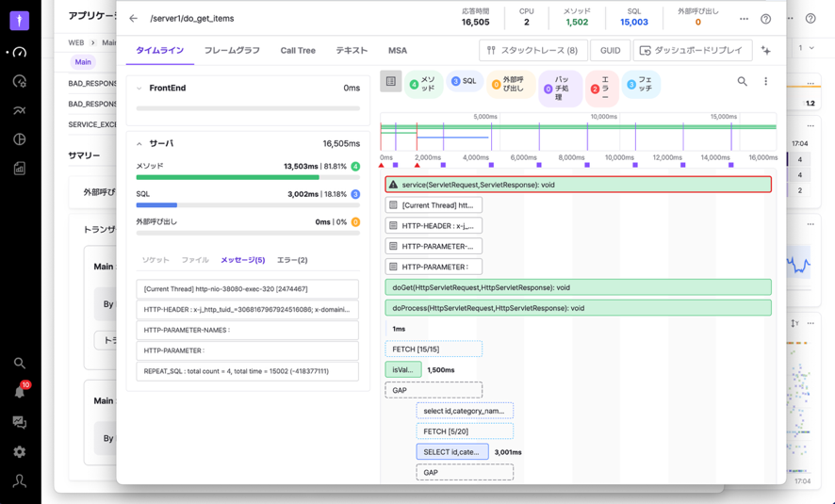Open settings gear in left sidebar
Screen dimensions: 835x504
click(19, 451)
